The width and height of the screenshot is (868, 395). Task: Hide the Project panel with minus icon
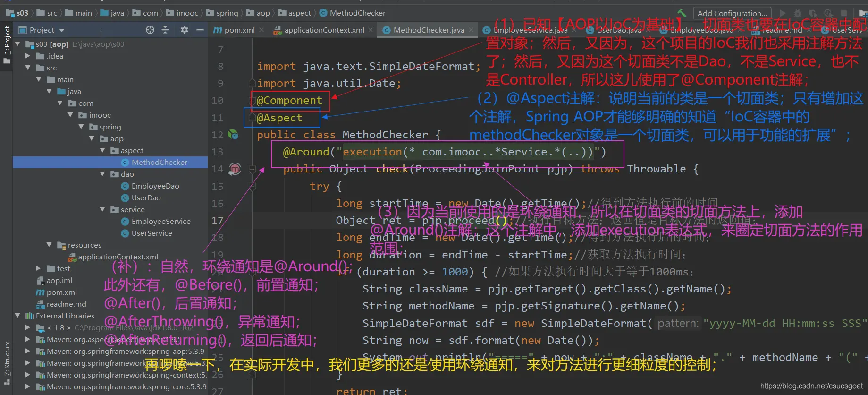pos(200,30)
